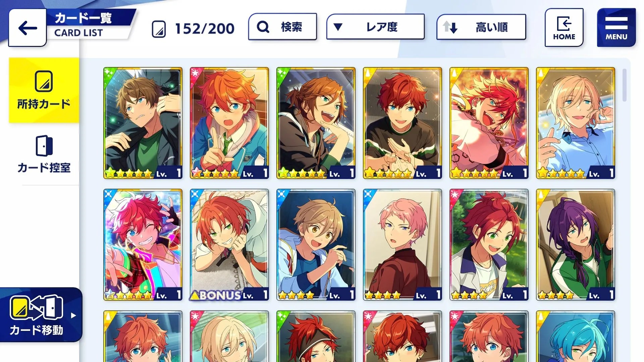The height and width of the screenshot is (362, 644).
Task: Select the purple braided-hair character card
Action: 576,245
